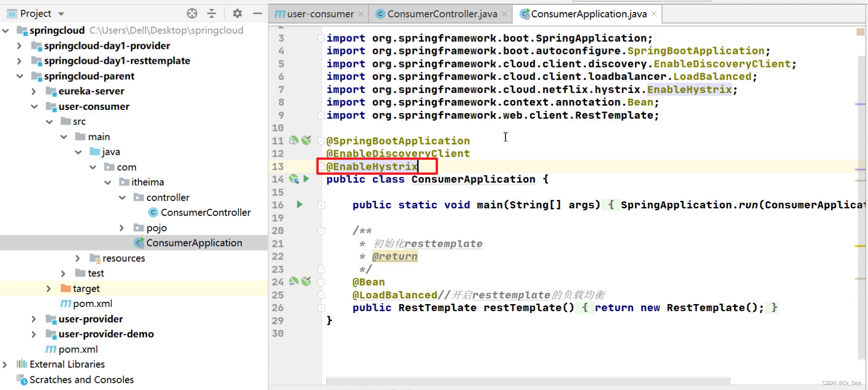Click autowired dependencies gutter icon on line 11
Image resolution: width=868 pixels, height=390 pixels.
[306, 140]
